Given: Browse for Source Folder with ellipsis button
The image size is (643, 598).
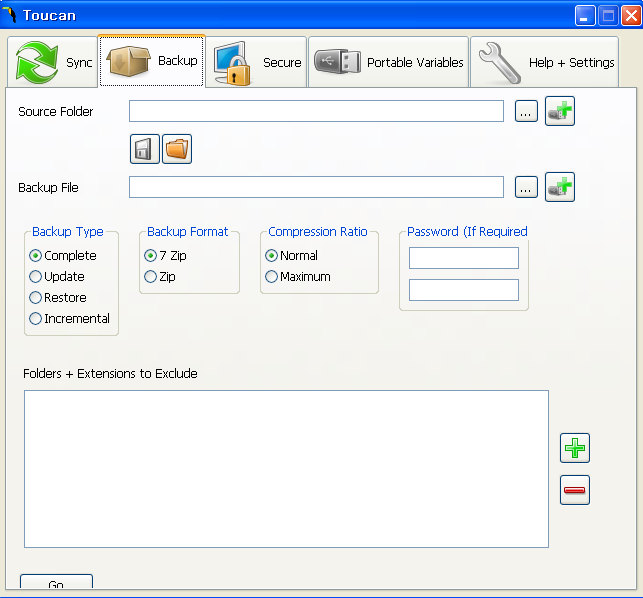Looking at the screenshot, I should (526, 111).
